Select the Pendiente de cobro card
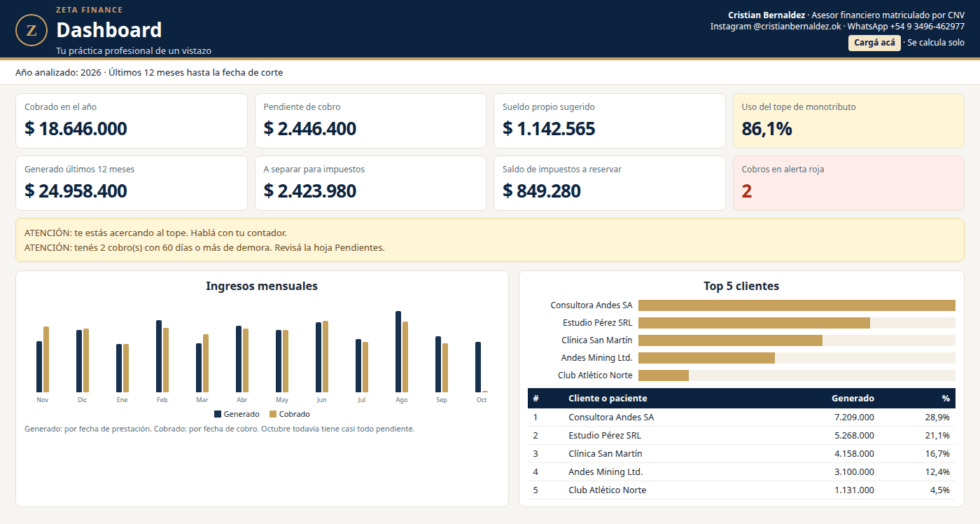980x524 pixels. click(370, 120)
